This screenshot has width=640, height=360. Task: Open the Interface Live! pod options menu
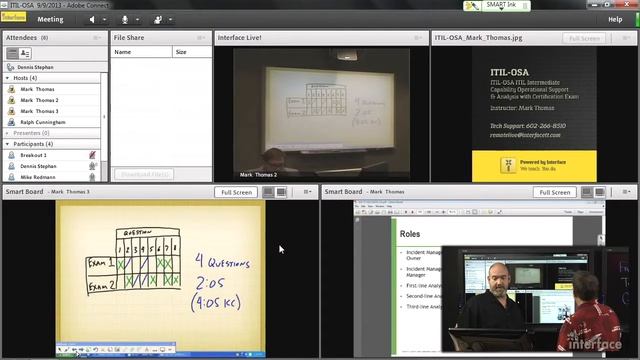(x=418, y=38)
